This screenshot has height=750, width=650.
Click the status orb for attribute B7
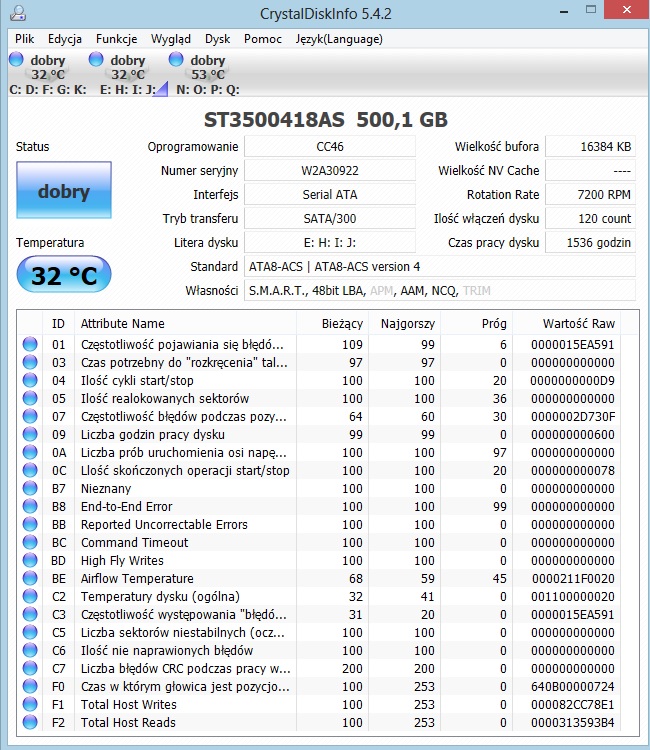[30, 488]
